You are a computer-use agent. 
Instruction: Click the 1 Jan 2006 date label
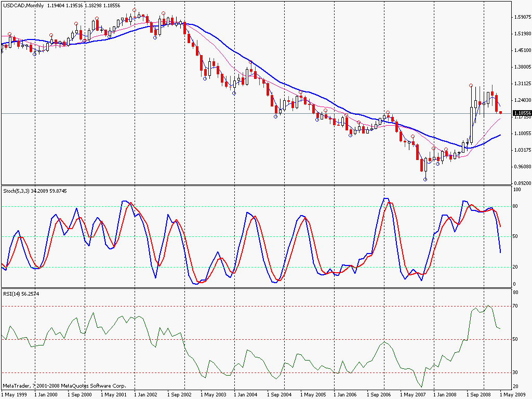pyautogui.click(x=345, y=395)
